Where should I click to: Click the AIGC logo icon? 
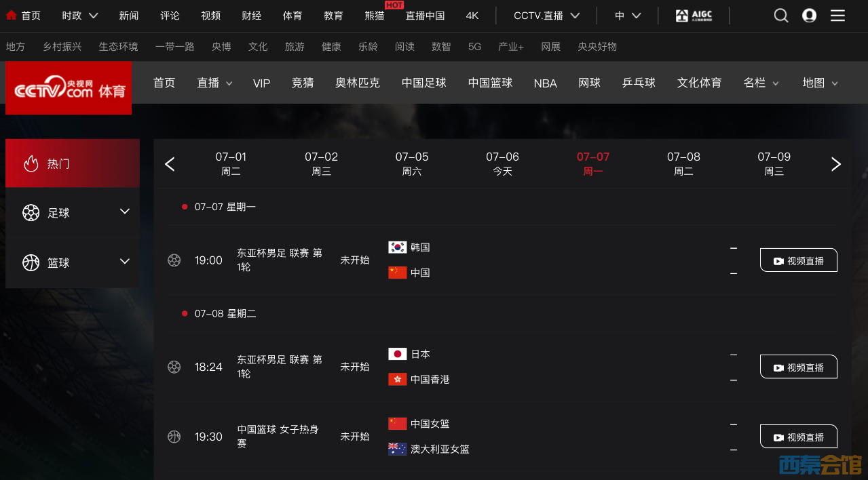tap(694, 16)
